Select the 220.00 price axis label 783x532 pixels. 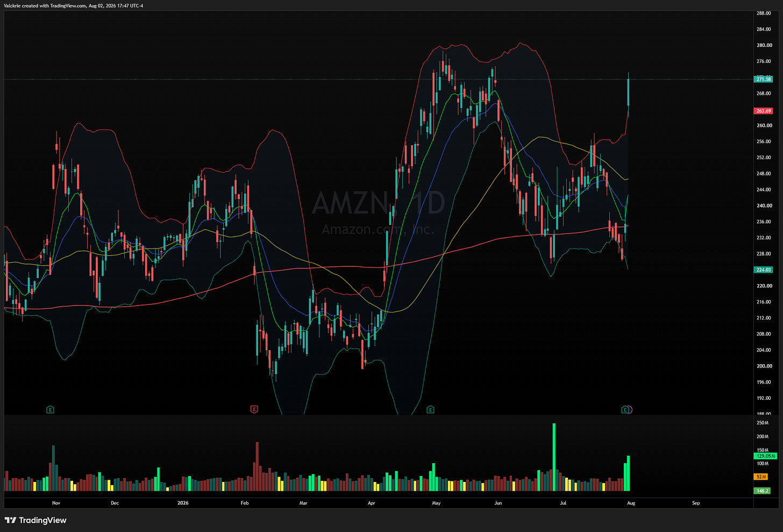coord(764,286)
